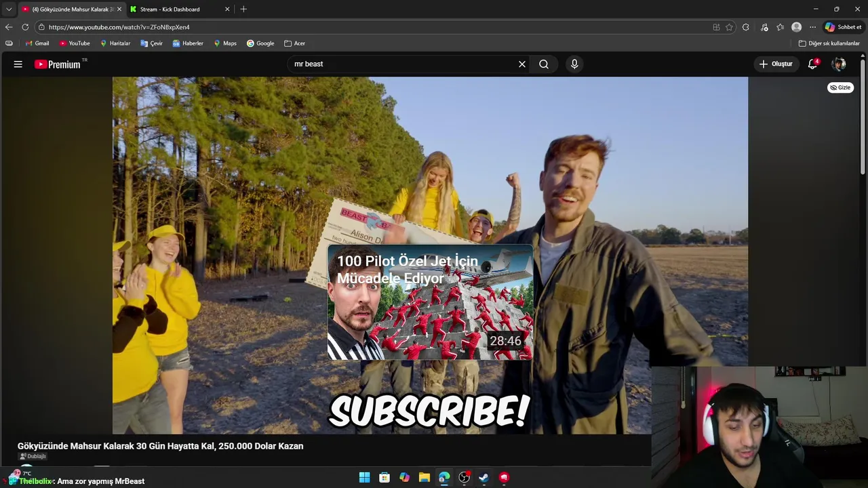This screenshot has height=488, width=868.
Task: Click the browser address bar URL
Action: (119, 27)
